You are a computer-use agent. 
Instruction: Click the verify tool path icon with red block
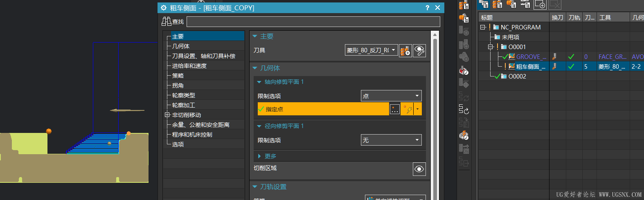pos(464,70)
